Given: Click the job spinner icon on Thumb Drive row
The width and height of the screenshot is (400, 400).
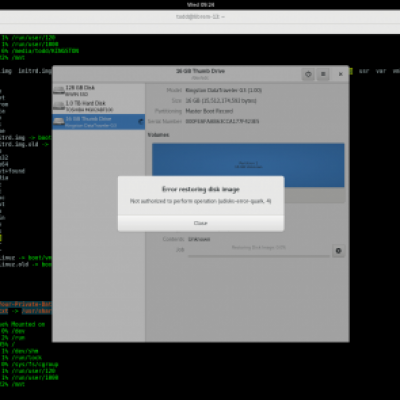Looking at the screenshot, I should pos(141,122).
